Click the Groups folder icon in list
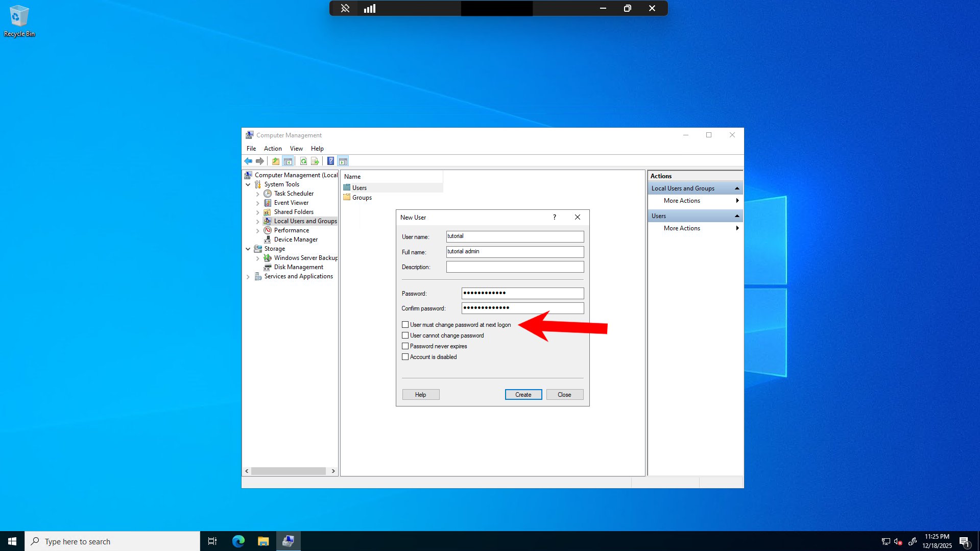Image resolution: width=980 pixels, height=551 pixels. (x=347, y=197)
